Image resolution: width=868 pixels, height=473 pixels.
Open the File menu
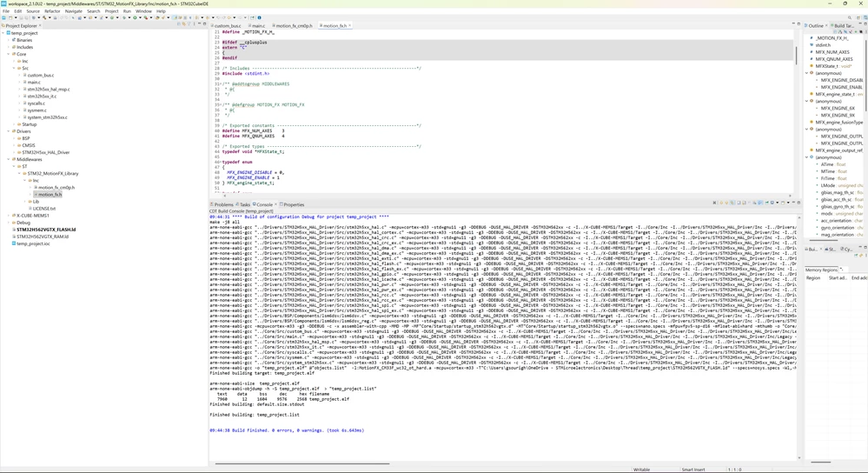[5, 11]
